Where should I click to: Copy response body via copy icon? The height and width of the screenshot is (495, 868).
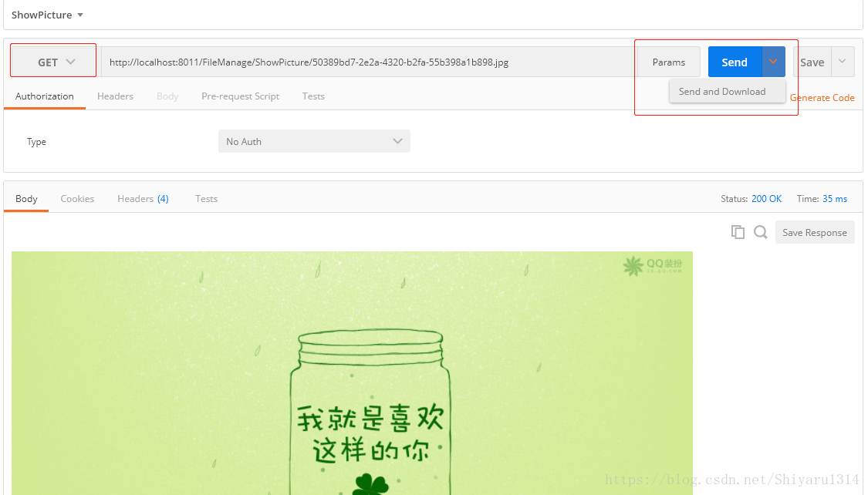738,232
